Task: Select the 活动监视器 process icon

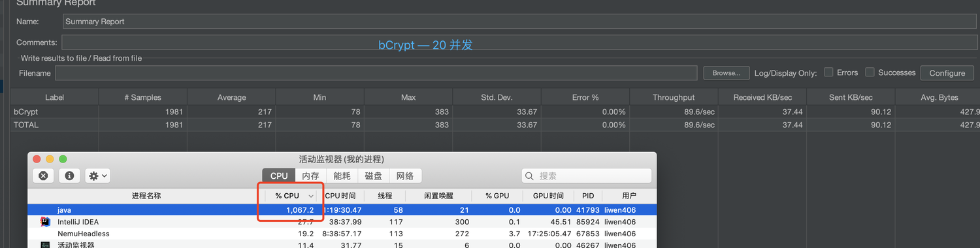Action: (x=45, y=245)
